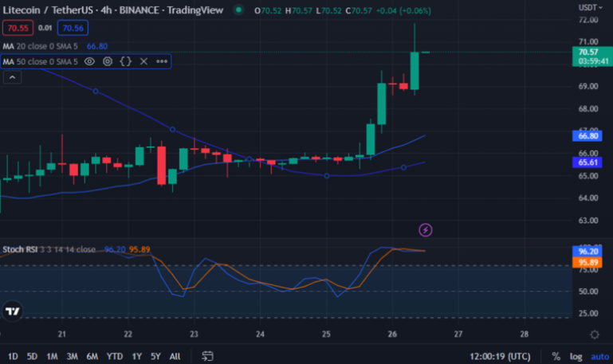Click the 66.80 MA price scale label

click(x=587, y=136)
